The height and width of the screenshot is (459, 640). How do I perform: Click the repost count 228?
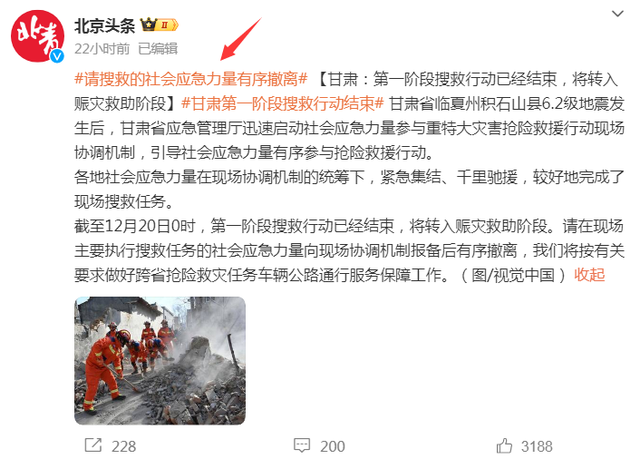coord(124,446)
